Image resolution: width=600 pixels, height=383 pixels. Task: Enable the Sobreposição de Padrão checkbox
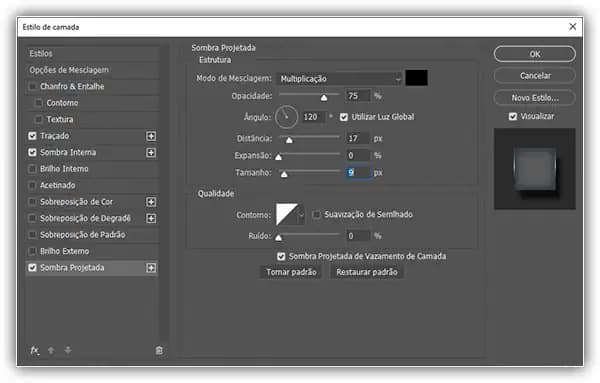pyautogui.click(x=33, y=235)
